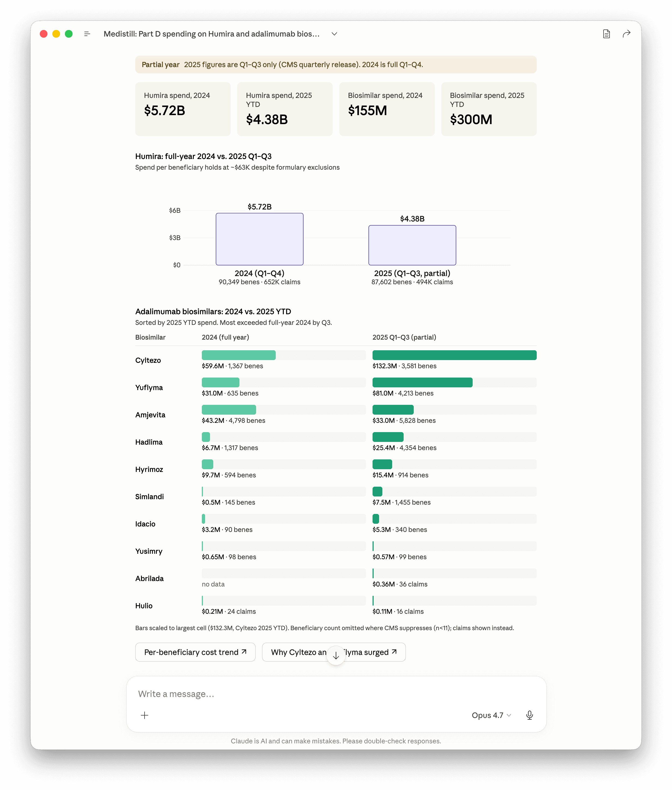Click the Cyltezo 2025 dark green bar
The width and height of the screenshot is (672, 790).
tap(454, 355)
